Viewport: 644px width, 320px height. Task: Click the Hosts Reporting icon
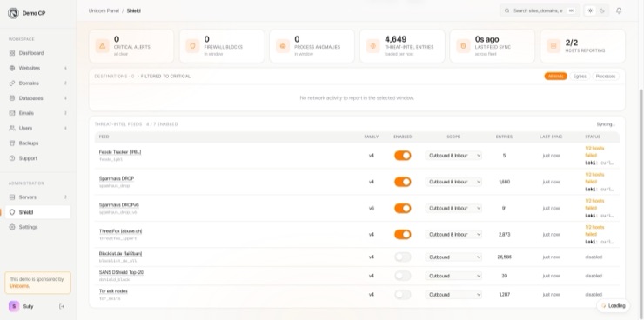click(553, 46)
